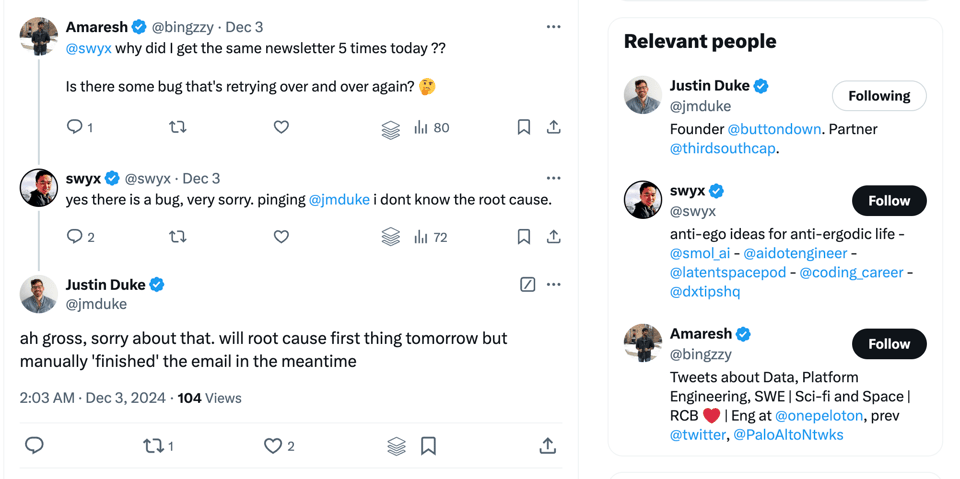Like Justin Duke's main tweet

click(273, 446)
